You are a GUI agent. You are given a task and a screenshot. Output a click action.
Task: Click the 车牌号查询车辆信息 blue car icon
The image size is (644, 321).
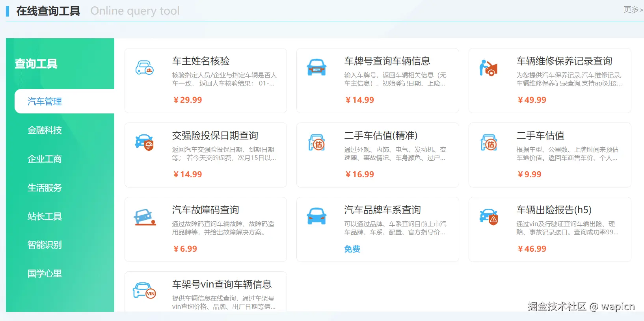(316, 67)
